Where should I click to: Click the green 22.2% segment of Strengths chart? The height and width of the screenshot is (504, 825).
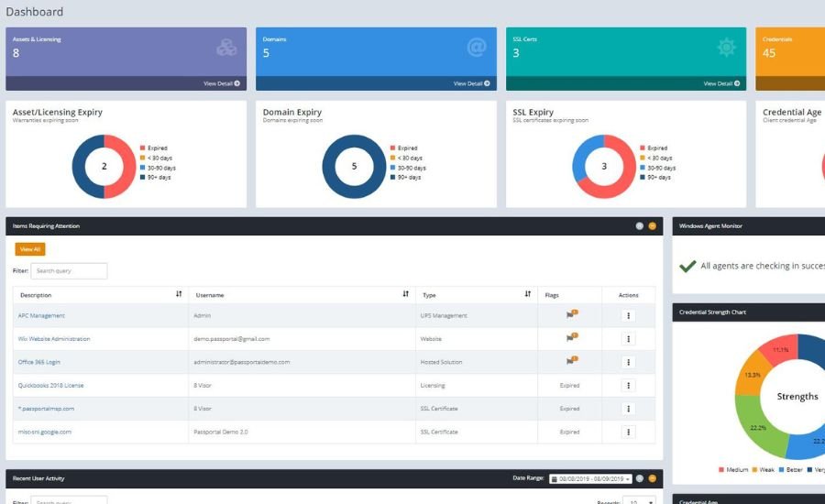(x=758, y=427)
